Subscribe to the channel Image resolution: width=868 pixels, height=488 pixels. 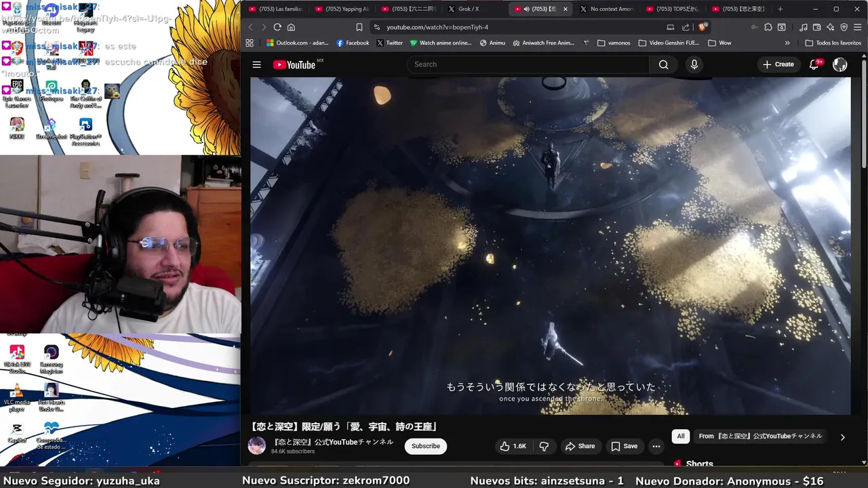[x=426, y=446]
